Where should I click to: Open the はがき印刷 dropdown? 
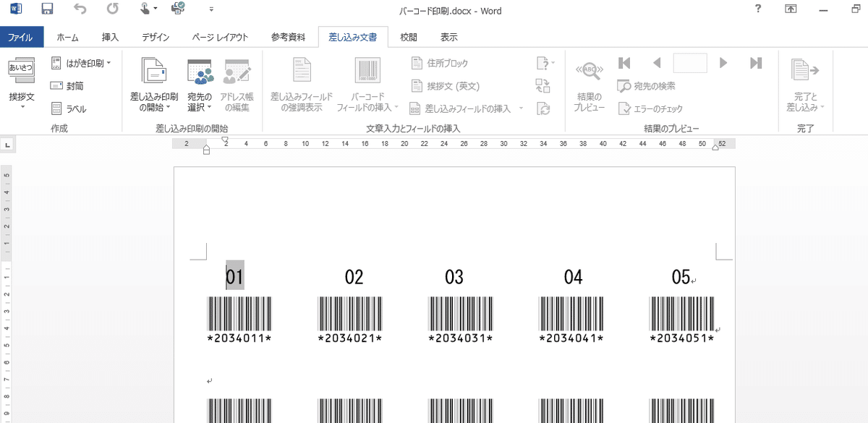[81, 64]
